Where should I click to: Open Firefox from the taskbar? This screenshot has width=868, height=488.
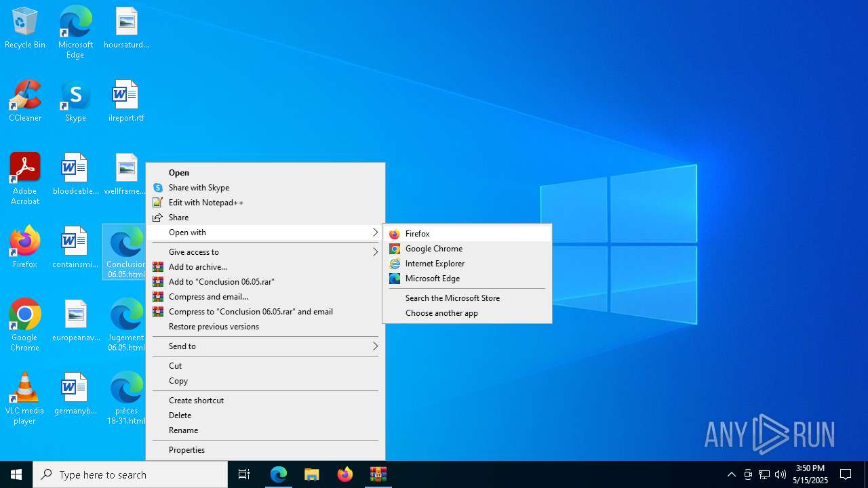click(345, 474)
